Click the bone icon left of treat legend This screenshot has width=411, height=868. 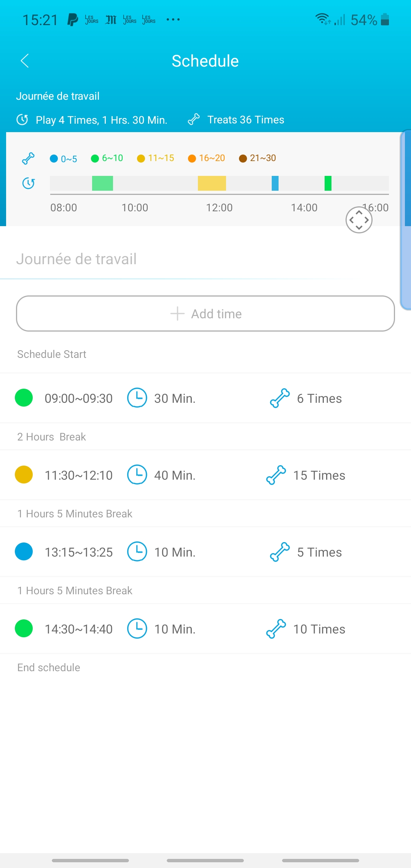coord(29,158)
